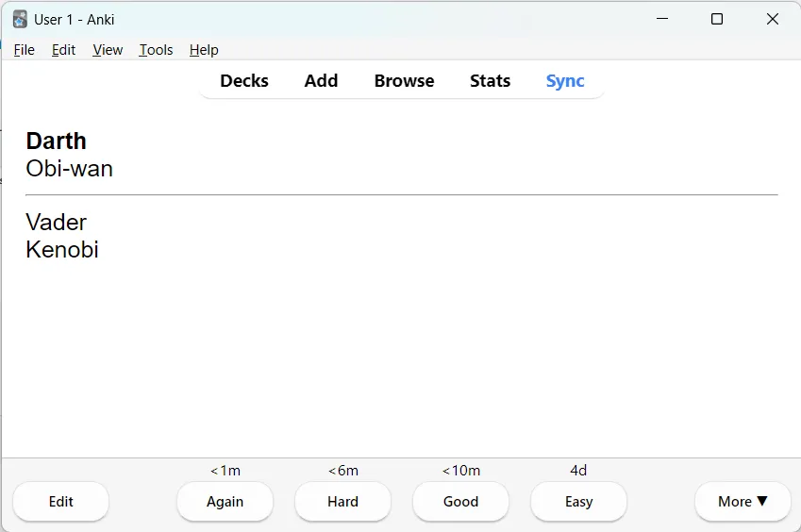801x532 pixels.
Task: Click the Edit card button
Action: 60,502
